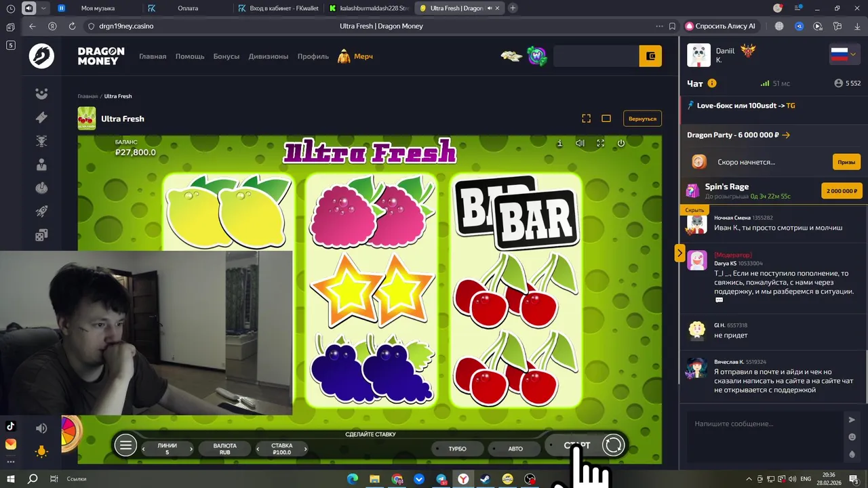The height and width of the screenshot is (488, 868).
Task: Toggle the left sidebar speaker icon
Action: coord(41,428)
